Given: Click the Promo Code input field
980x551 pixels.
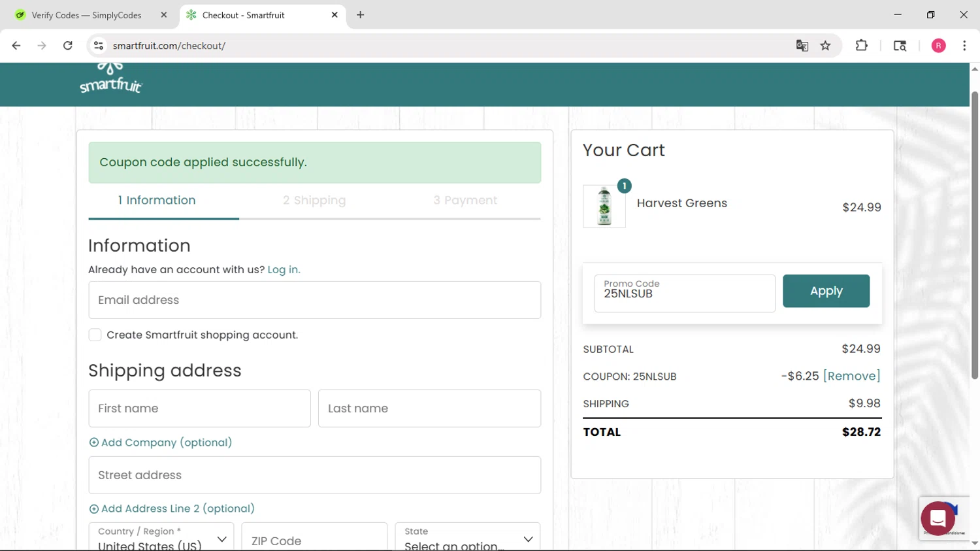Looking at the screenshot, I should tap(685, 293).
